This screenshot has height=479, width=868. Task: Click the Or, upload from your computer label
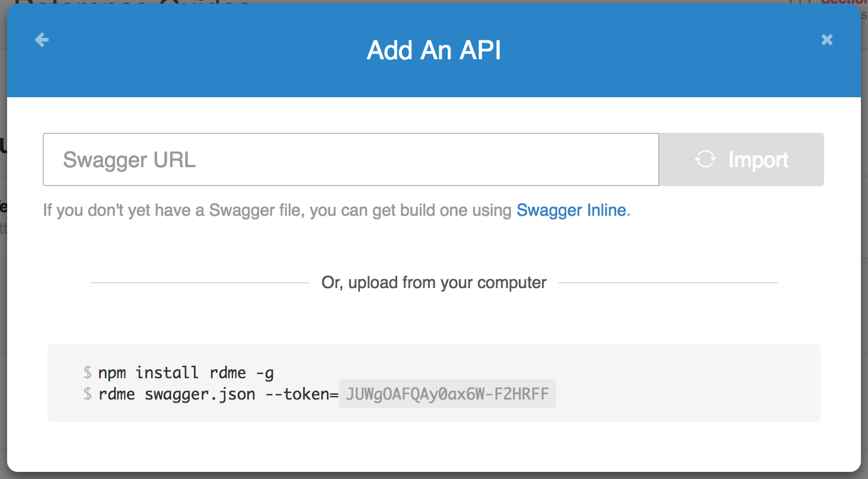click(x=433, y=282)
